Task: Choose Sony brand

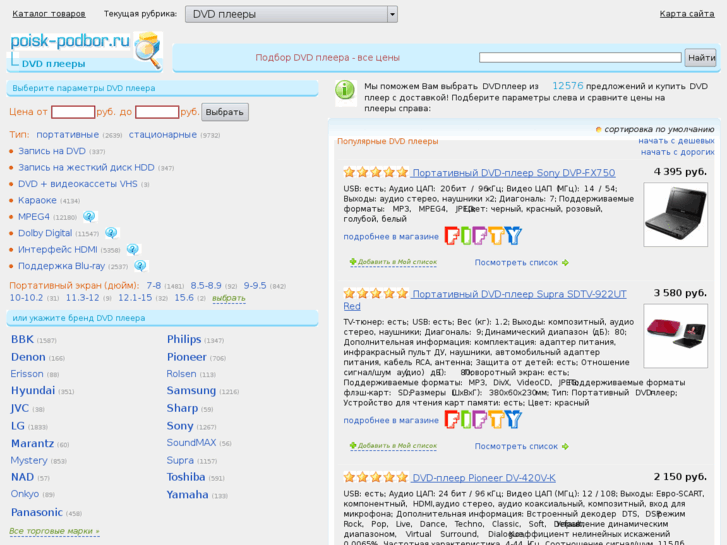Action: point(180,426)
